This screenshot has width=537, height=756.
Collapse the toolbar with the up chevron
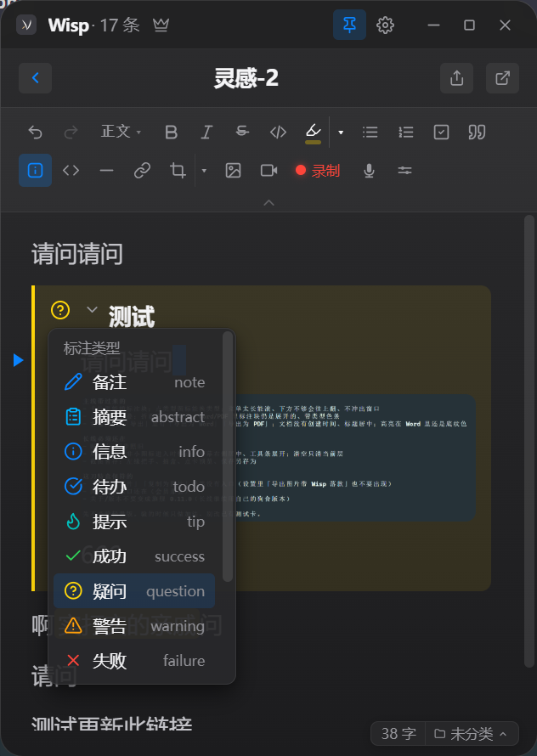268,203
